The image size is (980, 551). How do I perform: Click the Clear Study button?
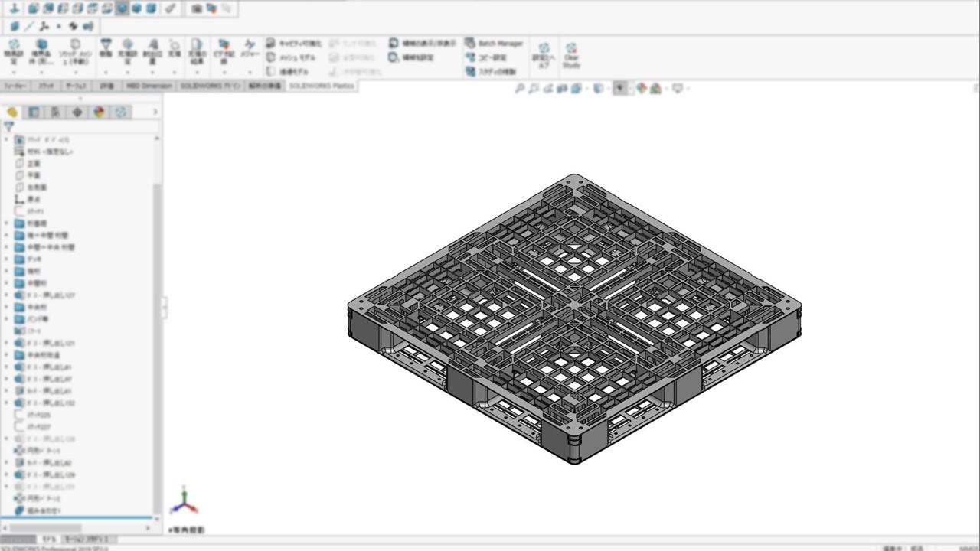(571, 55)
